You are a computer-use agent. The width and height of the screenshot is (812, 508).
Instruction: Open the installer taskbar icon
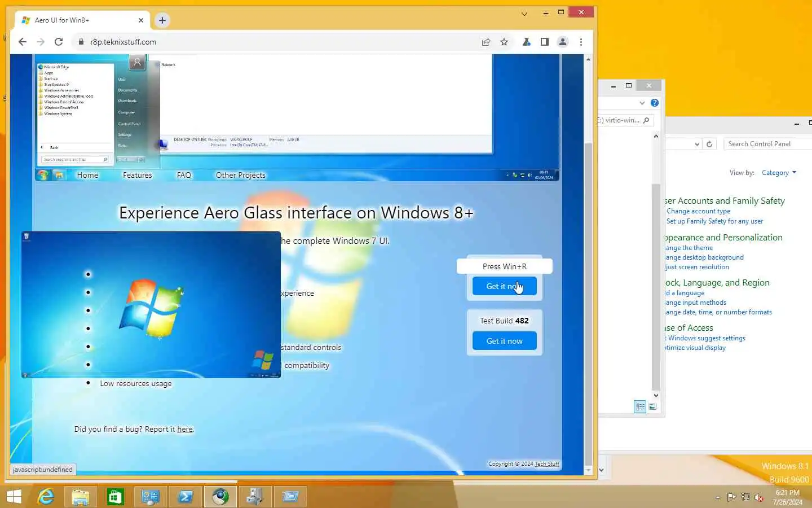(x=255, y=497)
